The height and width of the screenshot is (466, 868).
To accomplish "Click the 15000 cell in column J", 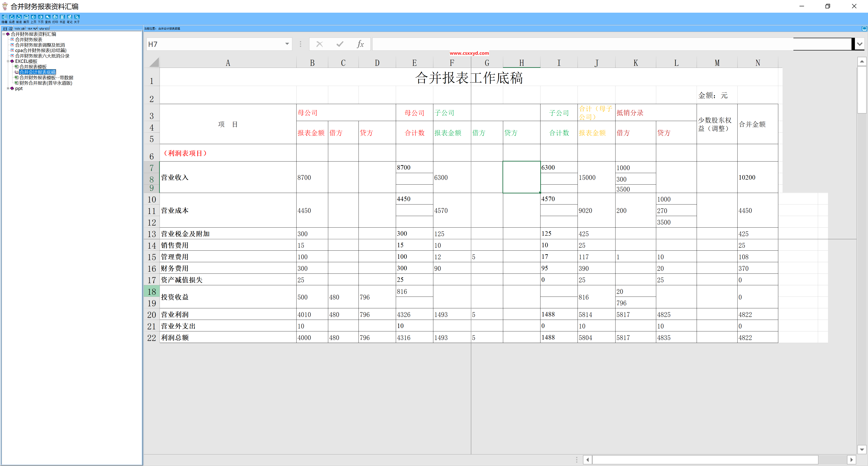I will (x=596, y=177).
